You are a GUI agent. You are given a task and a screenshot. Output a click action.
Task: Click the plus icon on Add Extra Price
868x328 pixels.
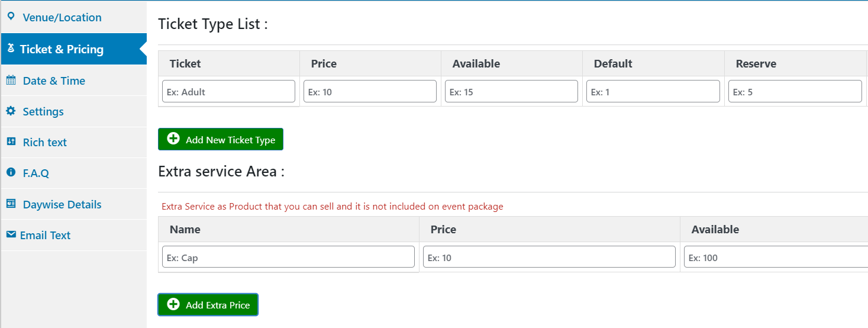tap(173, 304)
